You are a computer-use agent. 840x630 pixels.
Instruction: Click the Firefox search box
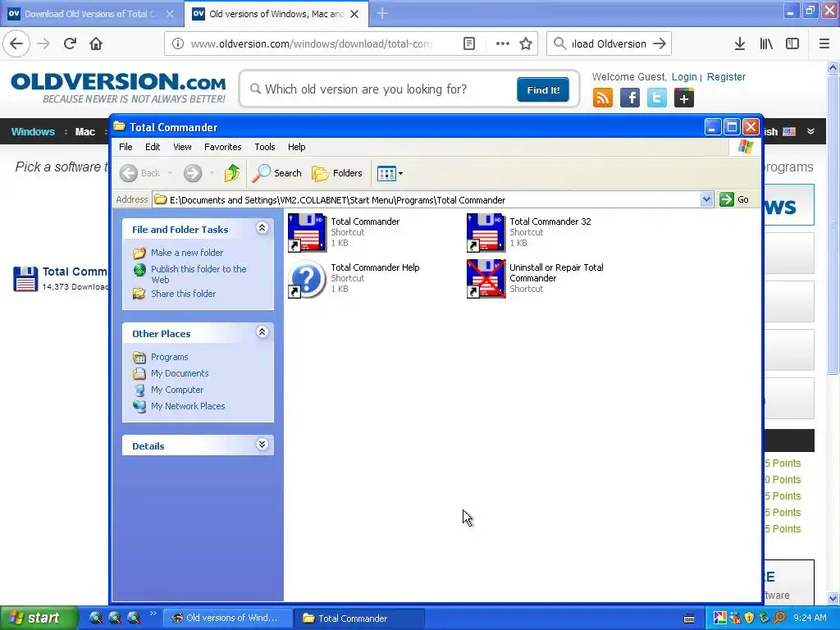609,44
